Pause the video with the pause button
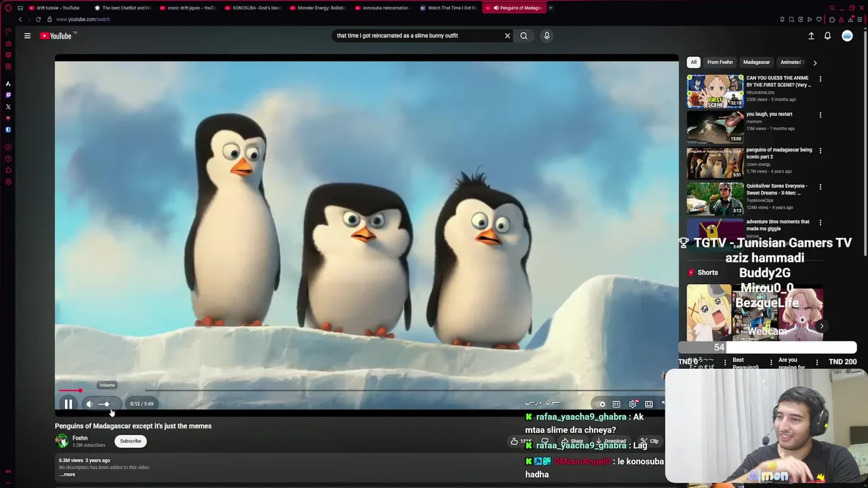The height and width of the screenshot is (488, 868). (x=68, y=404)
